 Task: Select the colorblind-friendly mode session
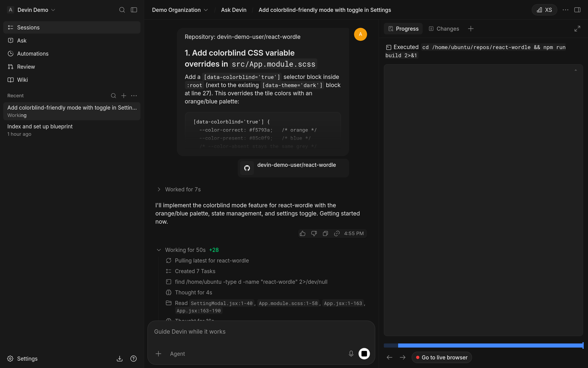point(72,111)
